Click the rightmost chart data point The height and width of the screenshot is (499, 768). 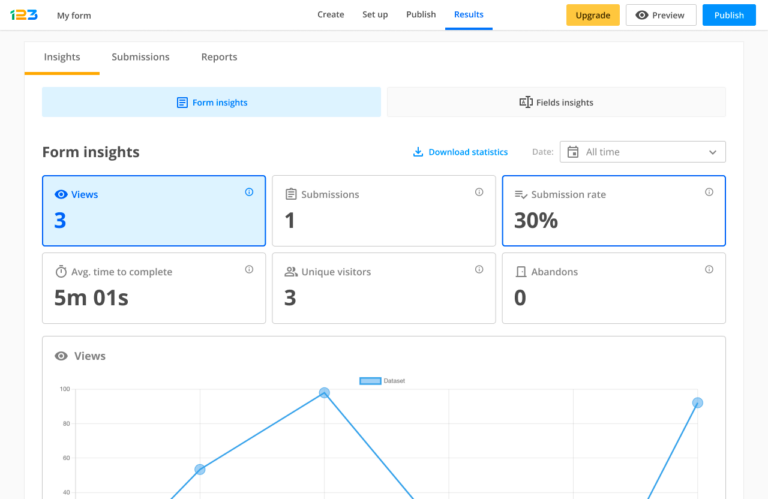[x=697, y=403]
